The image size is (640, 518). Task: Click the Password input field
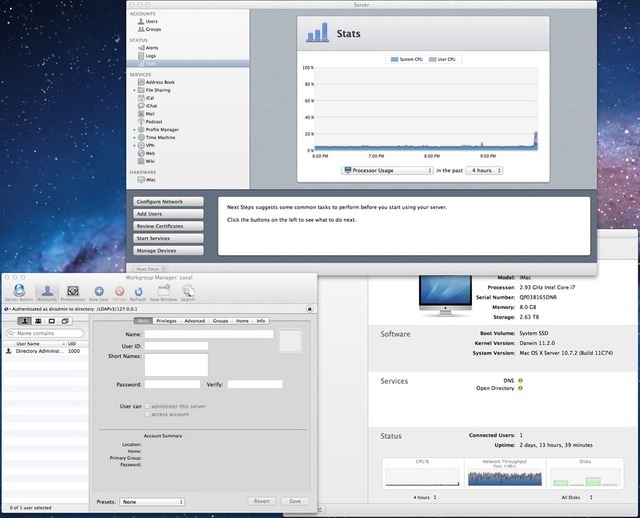coord(172,384)
